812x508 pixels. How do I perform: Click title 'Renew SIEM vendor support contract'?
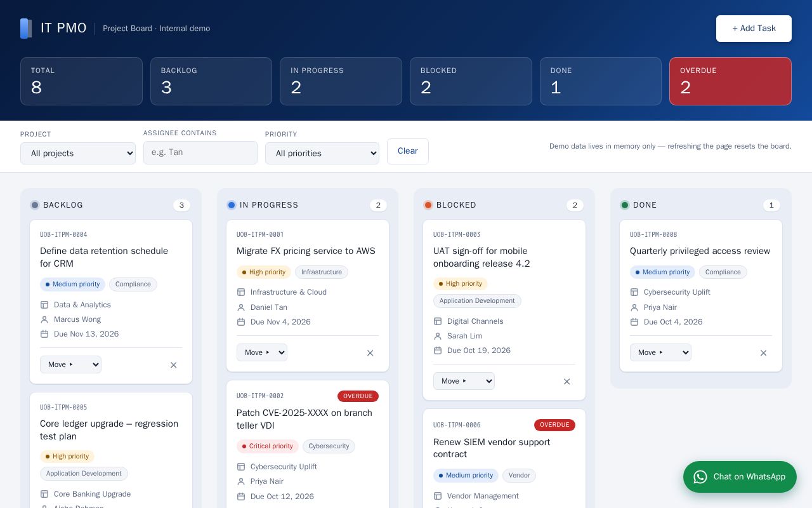pyautogui.click(x=492, y=448)
